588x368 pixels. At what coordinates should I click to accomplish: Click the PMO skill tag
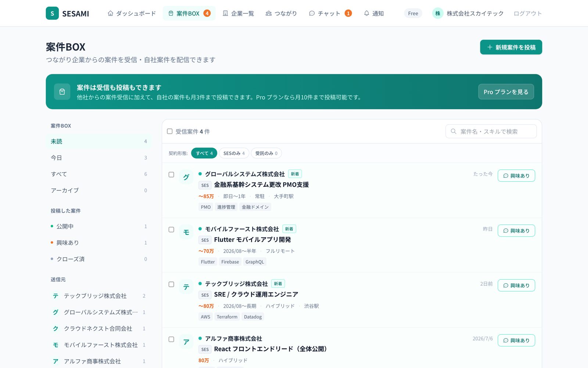click(206, 207)
